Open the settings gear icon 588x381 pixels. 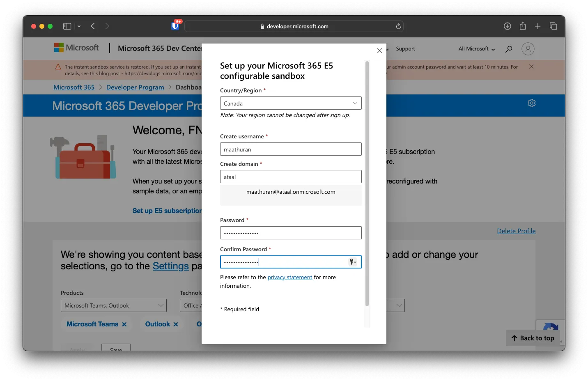click(x=532, y=103)
